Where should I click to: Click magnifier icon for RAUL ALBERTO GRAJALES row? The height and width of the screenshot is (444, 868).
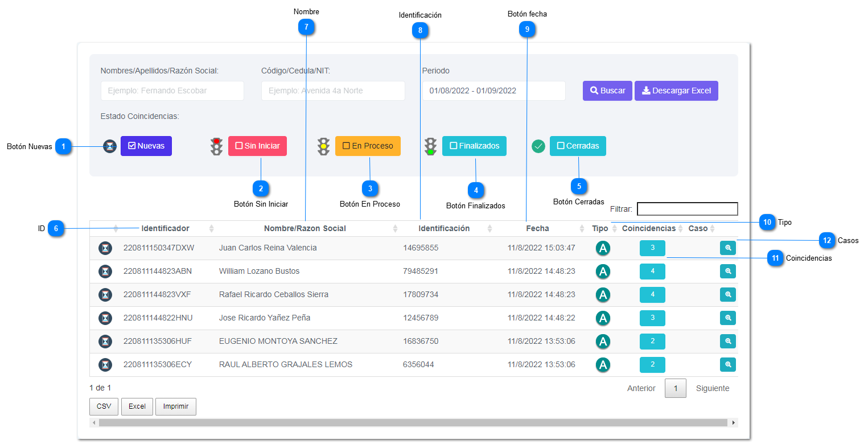point(727,365)
